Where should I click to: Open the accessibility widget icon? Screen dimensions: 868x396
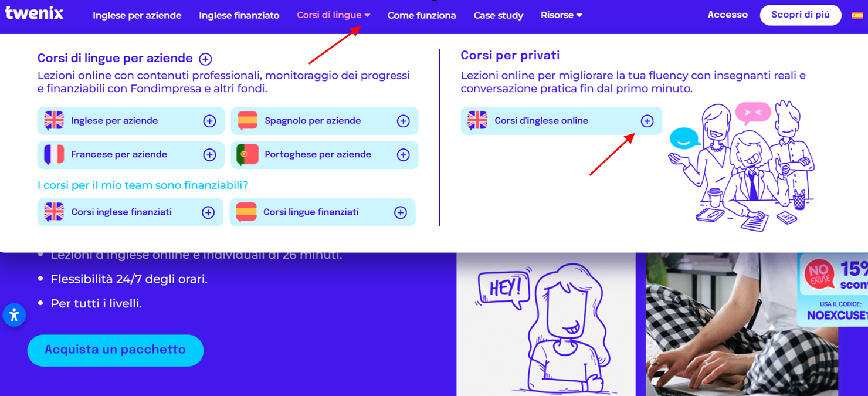point(14,316)
